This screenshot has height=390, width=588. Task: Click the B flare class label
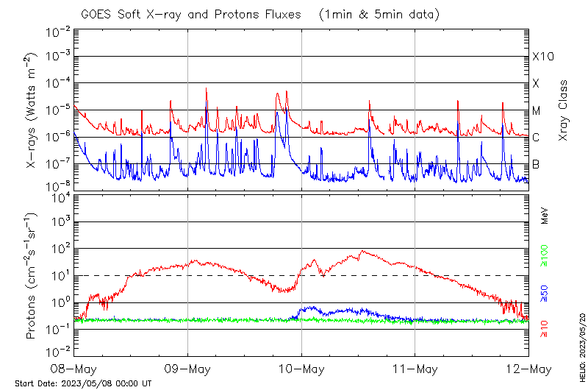(x=536, y=164)
